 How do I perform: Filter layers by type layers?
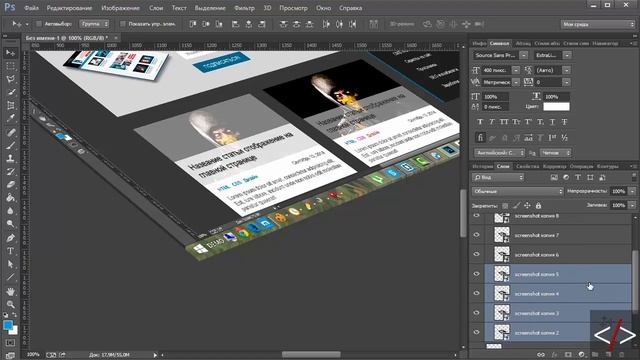pos(578,178)
